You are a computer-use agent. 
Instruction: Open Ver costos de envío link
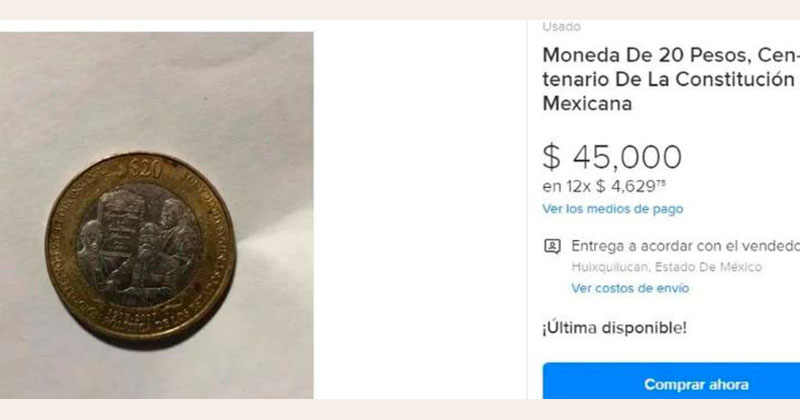click(x=630, y=288)
